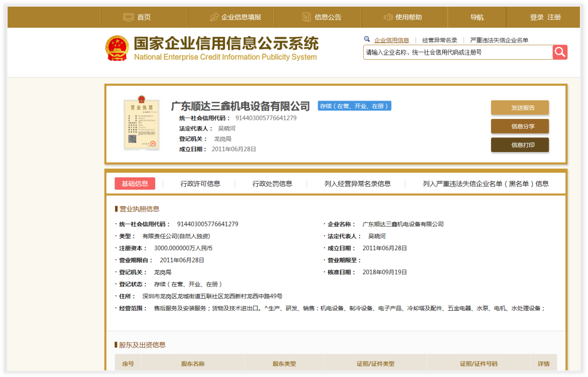
Task: Click the 营业期限自 date 2011年06月28日
Action: 182,260
